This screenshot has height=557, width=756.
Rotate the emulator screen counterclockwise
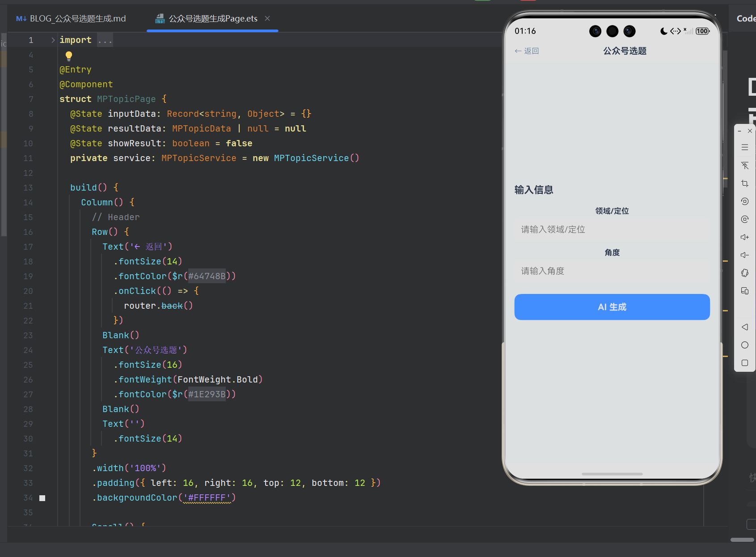(x=745, y=201)
